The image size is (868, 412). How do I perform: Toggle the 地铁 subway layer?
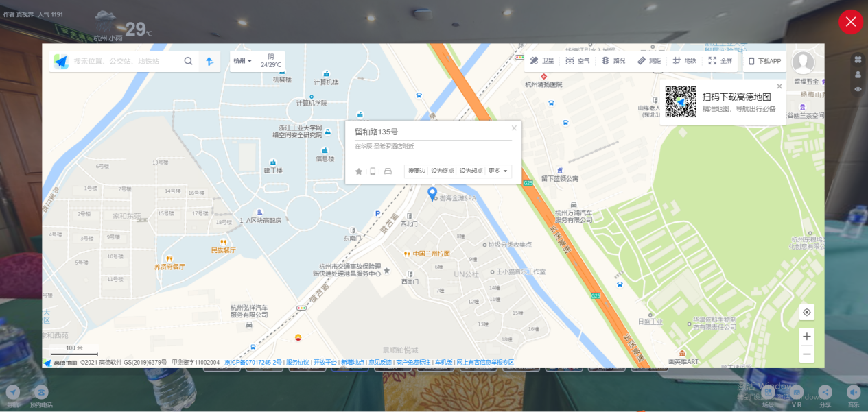coord(685,61)
